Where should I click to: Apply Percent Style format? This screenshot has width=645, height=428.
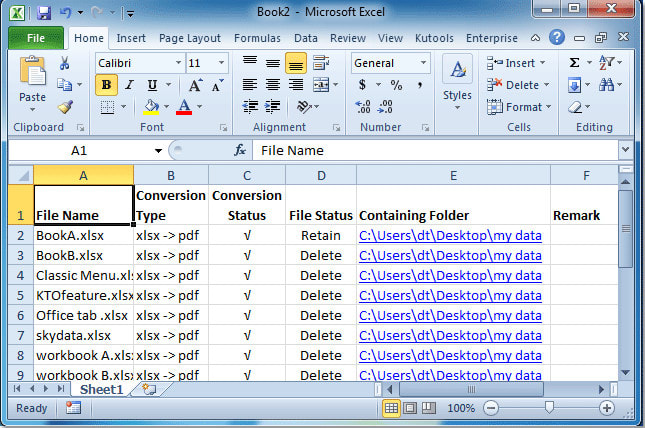[396, 85]
